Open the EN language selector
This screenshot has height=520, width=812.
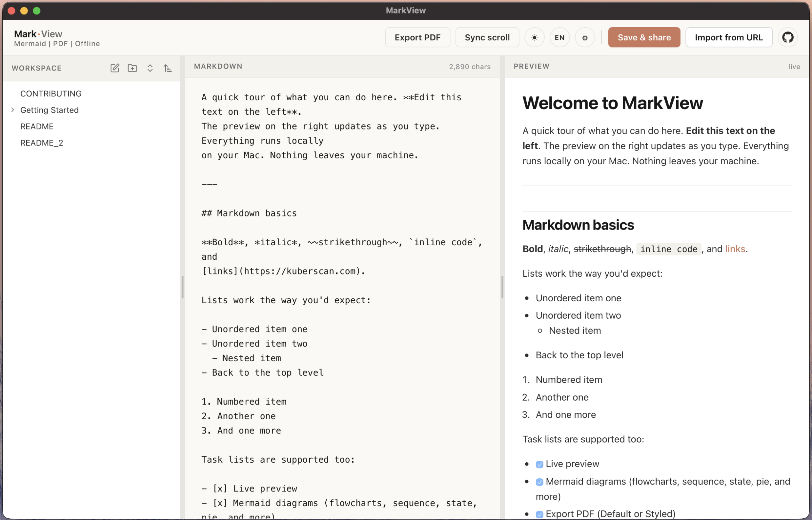pyautogui.click(x=560, y=37)
